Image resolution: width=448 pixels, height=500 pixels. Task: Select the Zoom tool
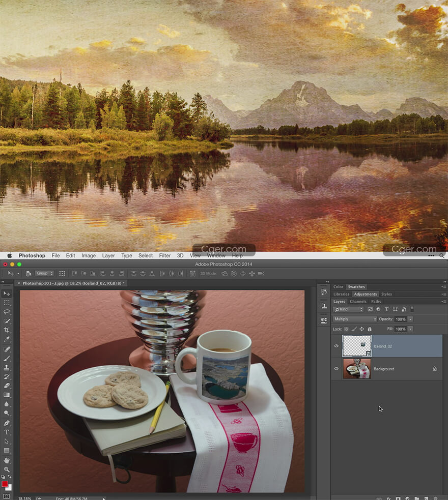7,469
